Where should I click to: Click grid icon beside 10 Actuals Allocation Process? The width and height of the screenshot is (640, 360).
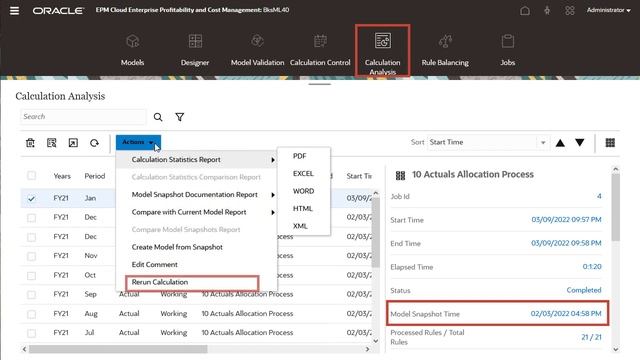pyautogui.click(x=400, y=176)
